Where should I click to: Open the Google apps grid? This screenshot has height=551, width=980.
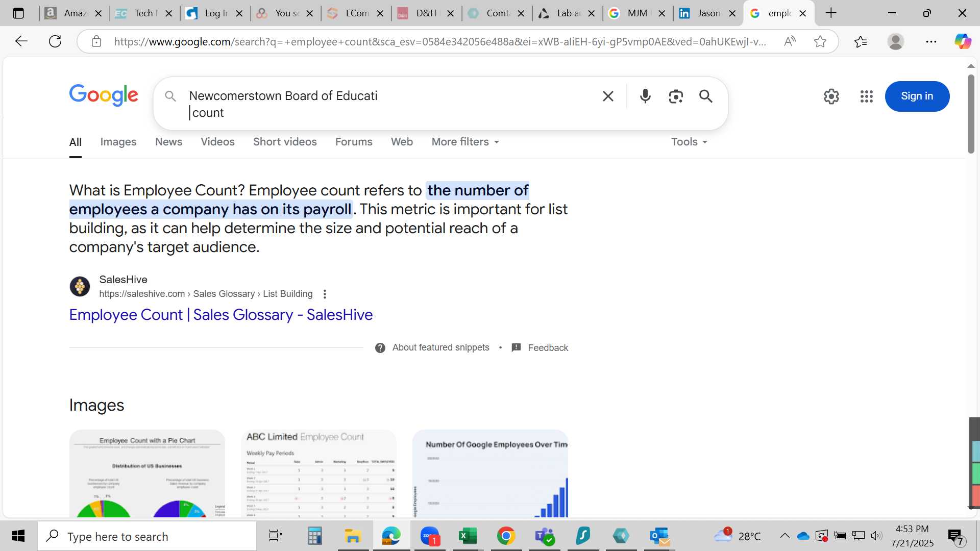[x=867, y=96]
